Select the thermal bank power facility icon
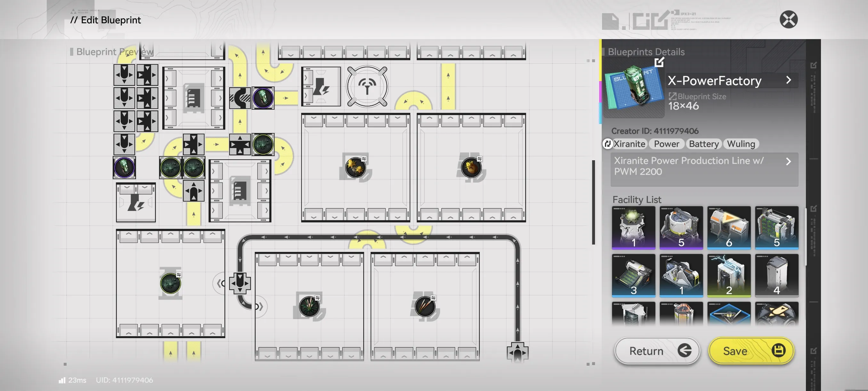This screenshot has width=868, height=391. click(320, 86)
